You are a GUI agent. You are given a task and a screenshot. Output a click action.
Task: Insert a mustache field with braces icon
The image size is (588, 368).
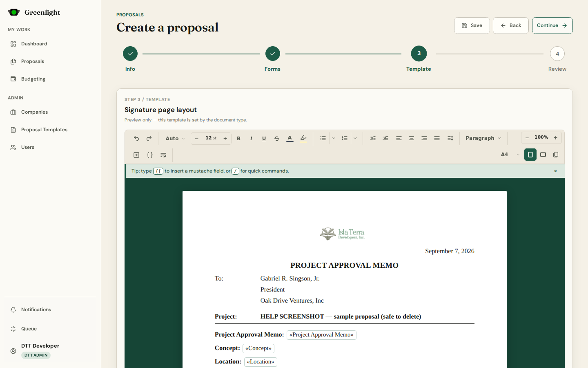[150, 155]
